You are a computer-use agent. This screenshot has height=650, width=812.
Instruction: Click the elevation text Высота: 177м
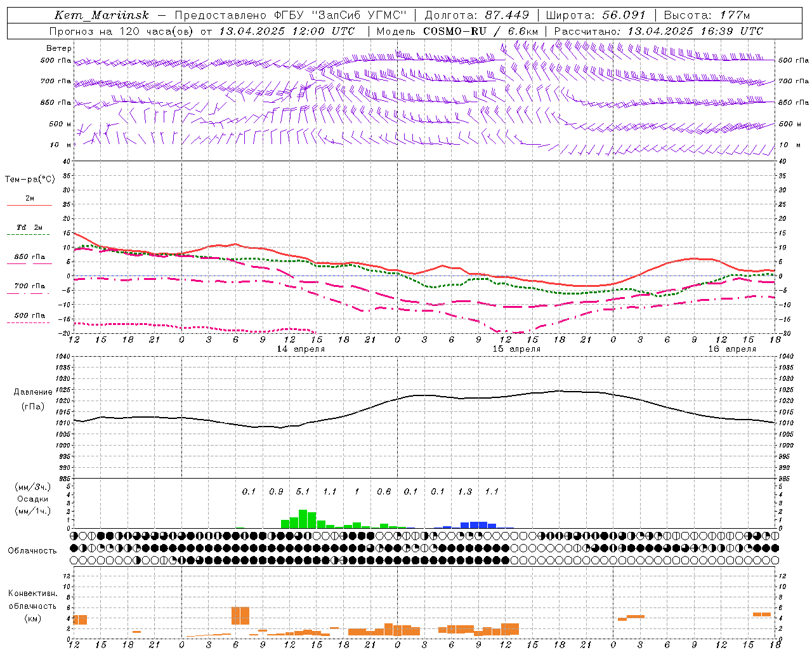[707, 15]
